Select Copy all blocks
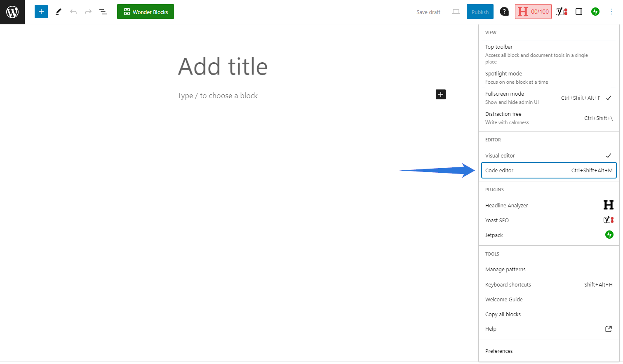 [x=549, y=314]
